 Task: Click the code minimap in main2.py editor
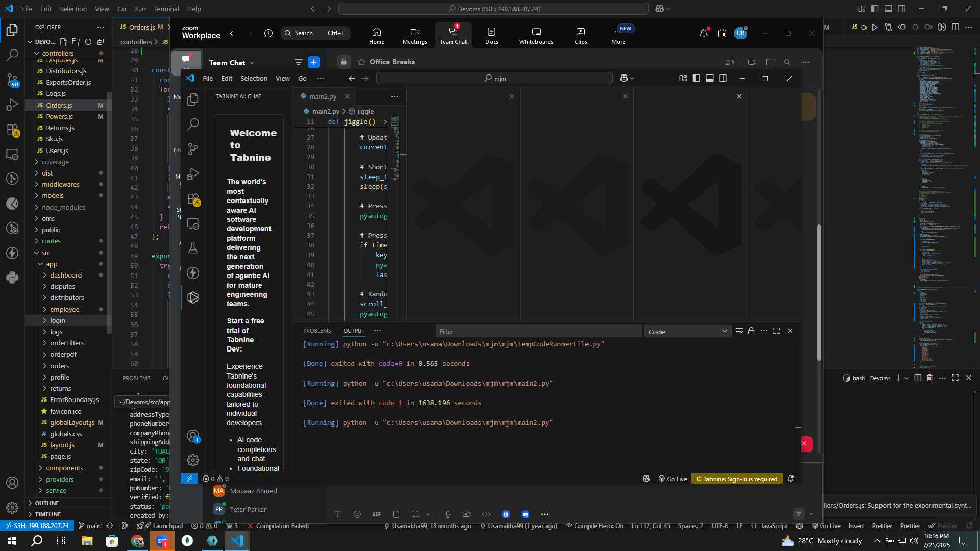[x=396, y=148]
